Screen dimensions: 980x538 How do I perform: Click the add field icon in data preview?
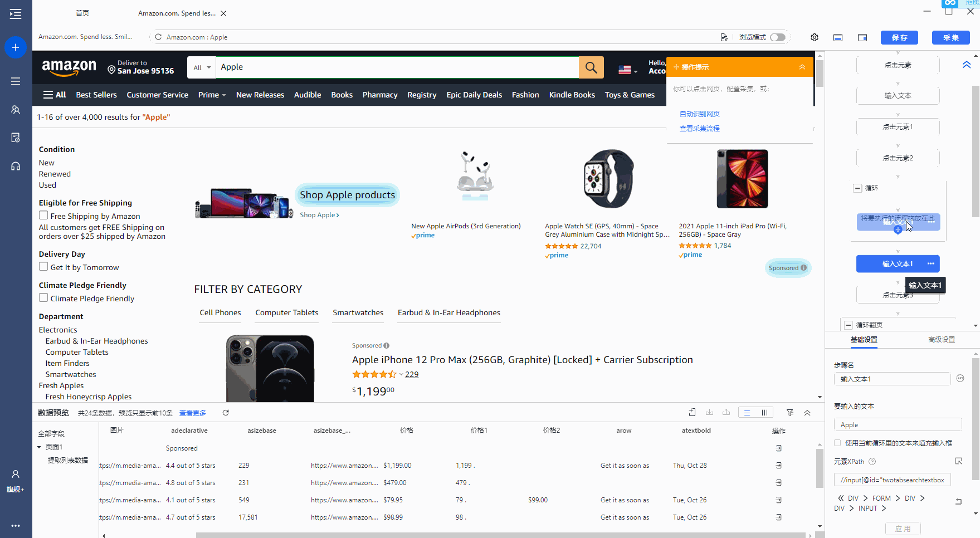pyautogui.click(x=692, y=413)
